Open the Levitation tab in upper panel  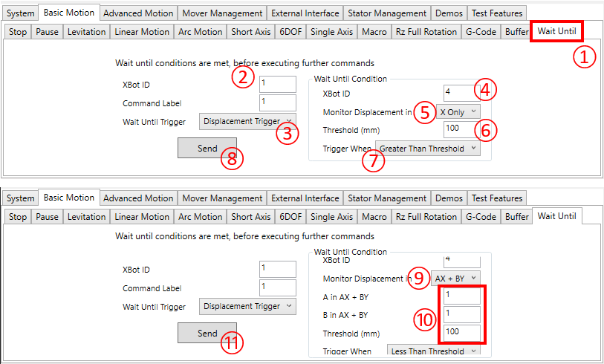click(87, 32)
